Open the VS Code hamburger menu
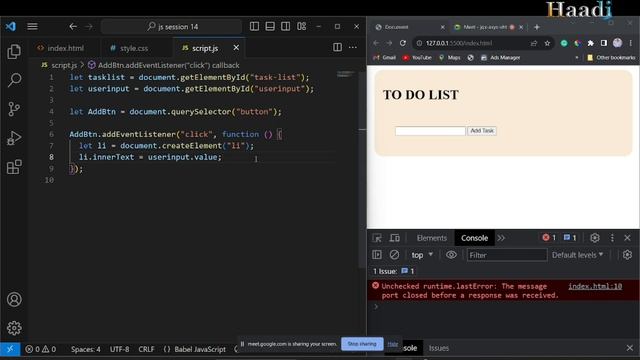Image resolution: width=640 pixels, height=360 pixels. click(x=32, y=27)
